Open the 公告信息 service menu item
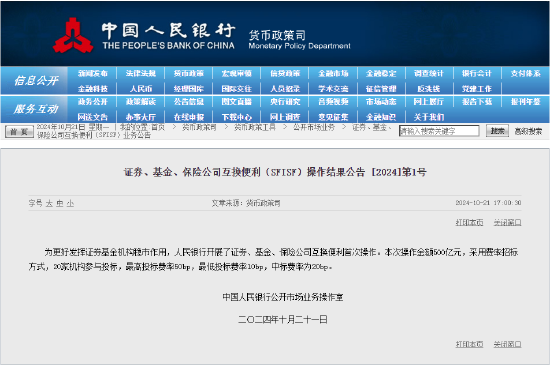This screenshot has height=365, width=550. [x=189, y=102]
